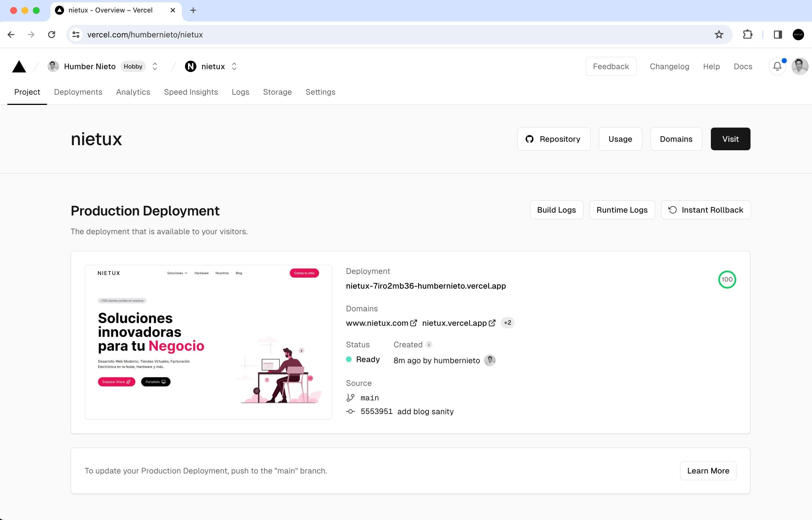Open the Help link
The image size is (812, 520).
[x=711, y=67]
